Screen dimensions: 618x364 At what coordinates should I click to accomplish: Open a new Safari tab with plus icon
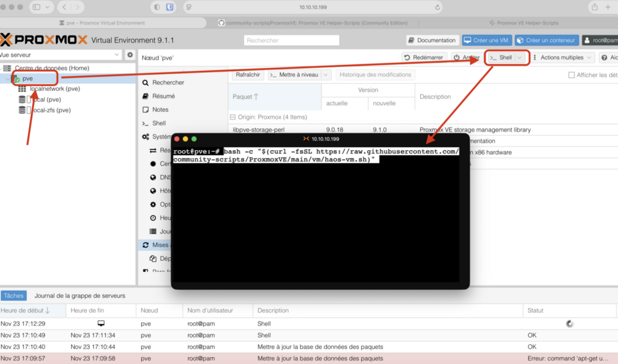pos(608,7)
